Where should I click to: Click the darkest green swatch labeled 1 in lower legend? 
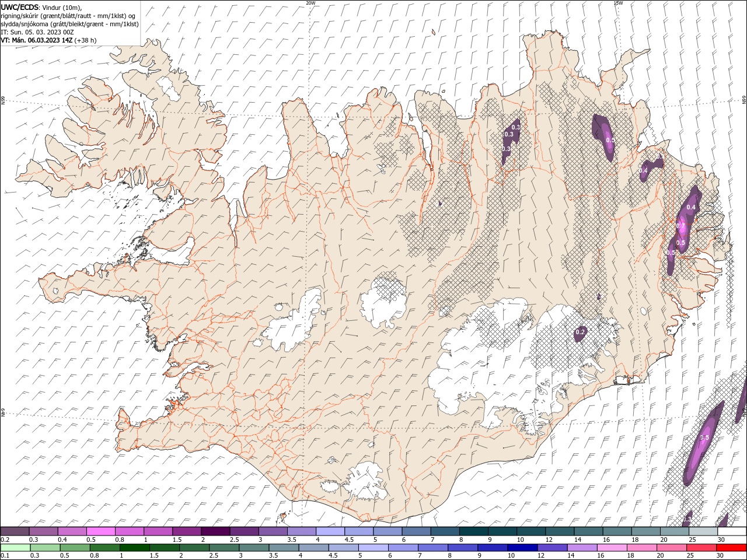[135, 548]
